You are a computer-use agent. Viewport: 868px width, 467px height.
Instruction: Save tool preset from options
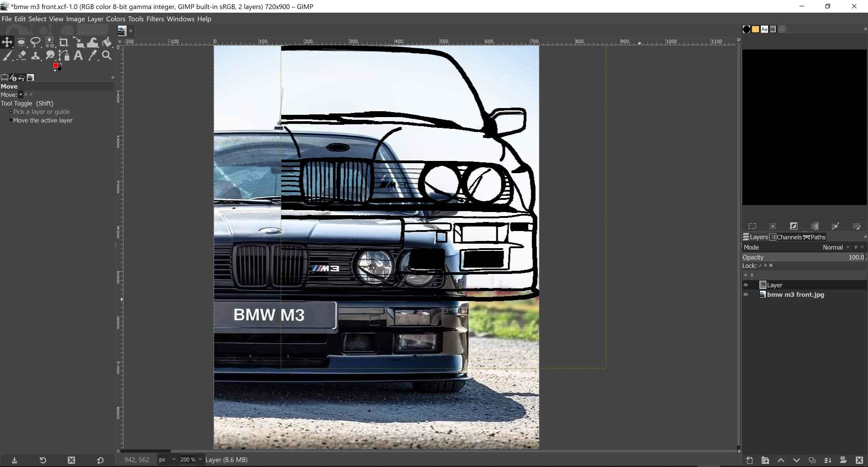click(x=14, y=460)
